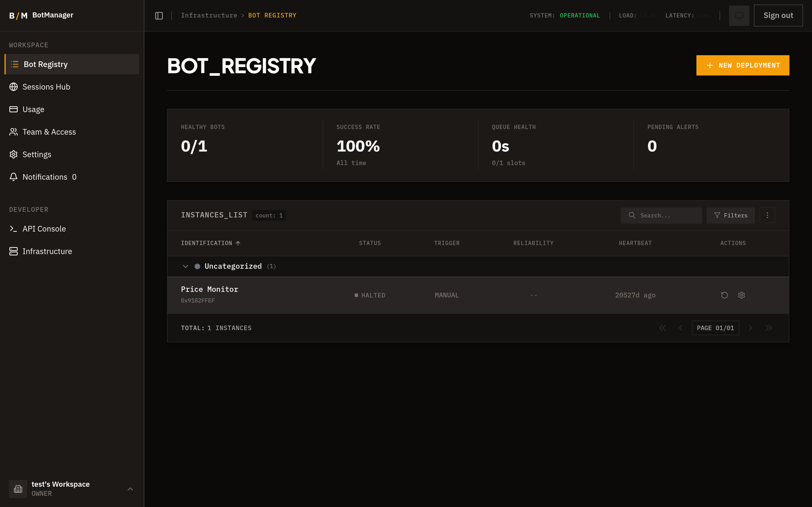
Task: Launch API Console from its terminal icon
Action: 14,229
